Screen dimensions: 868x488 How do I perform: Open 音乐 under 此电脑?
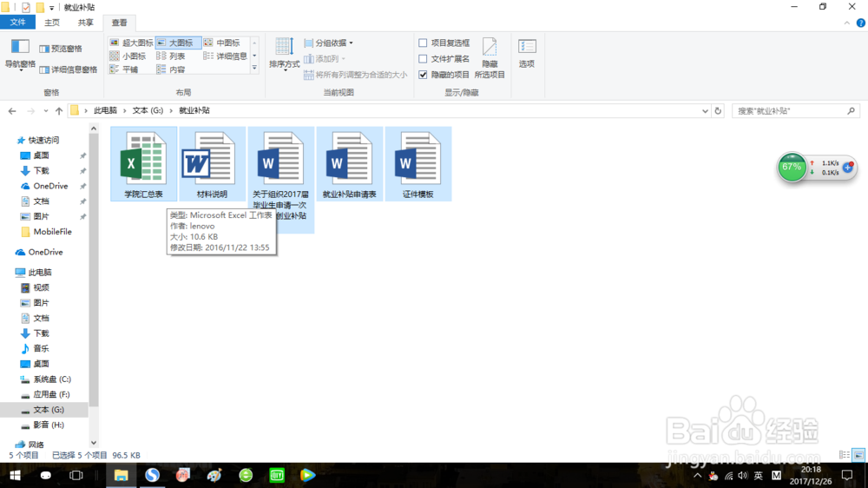[41, 348]
